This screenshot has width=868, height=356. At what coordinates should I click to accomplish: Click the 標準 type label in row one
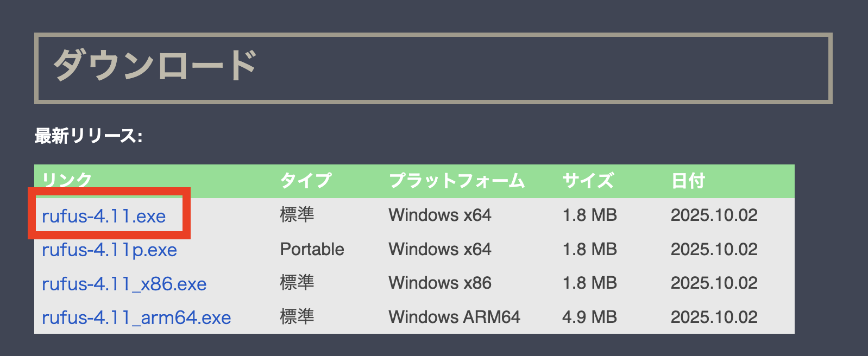click(295, 215)
